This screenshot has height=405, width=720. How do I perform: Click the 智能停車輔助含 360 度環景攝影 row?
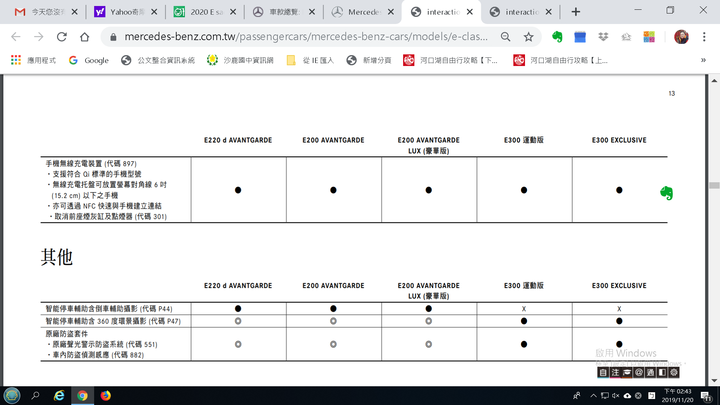pyautogui.click(x=113, y=321)
